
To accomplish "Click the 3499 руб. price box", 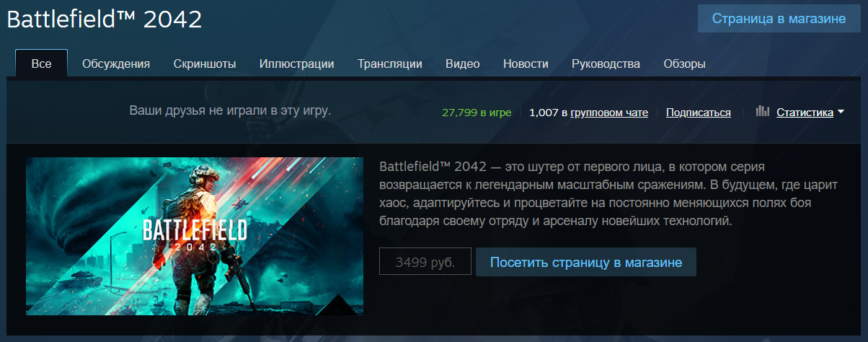I will pos(425,263).
